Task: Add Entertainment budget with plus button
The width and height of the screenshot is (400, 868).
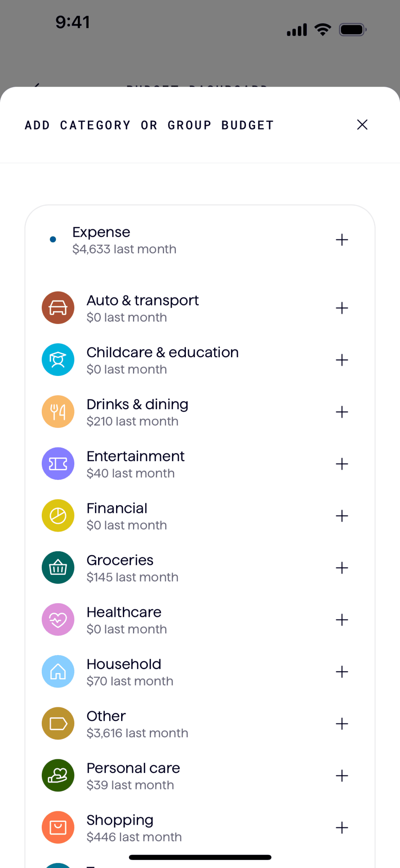Action: pyautogui.click(x=342, y=464)
